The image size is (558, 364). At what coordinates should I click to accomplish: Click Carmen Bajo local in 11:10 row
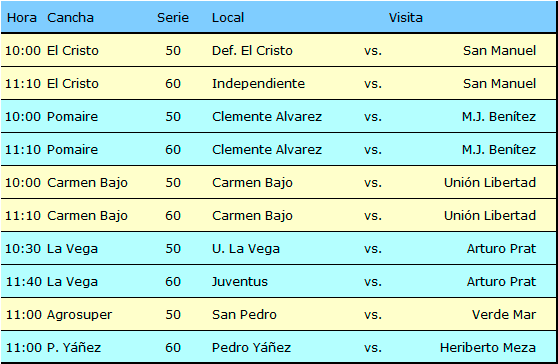click(252, 216)
